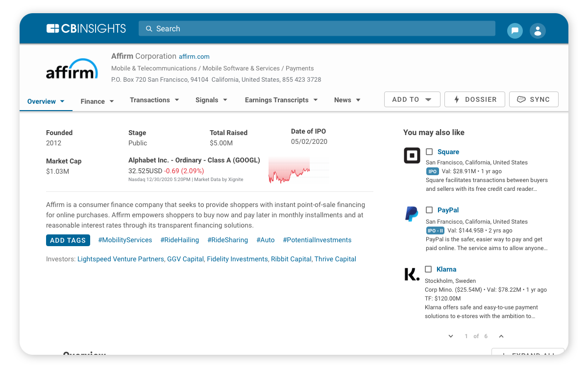Image resolution: width=588 pixels, height=368 pixels.
Task: Select the Earnings Transcripts tab
Action: [x=281, y=100]
